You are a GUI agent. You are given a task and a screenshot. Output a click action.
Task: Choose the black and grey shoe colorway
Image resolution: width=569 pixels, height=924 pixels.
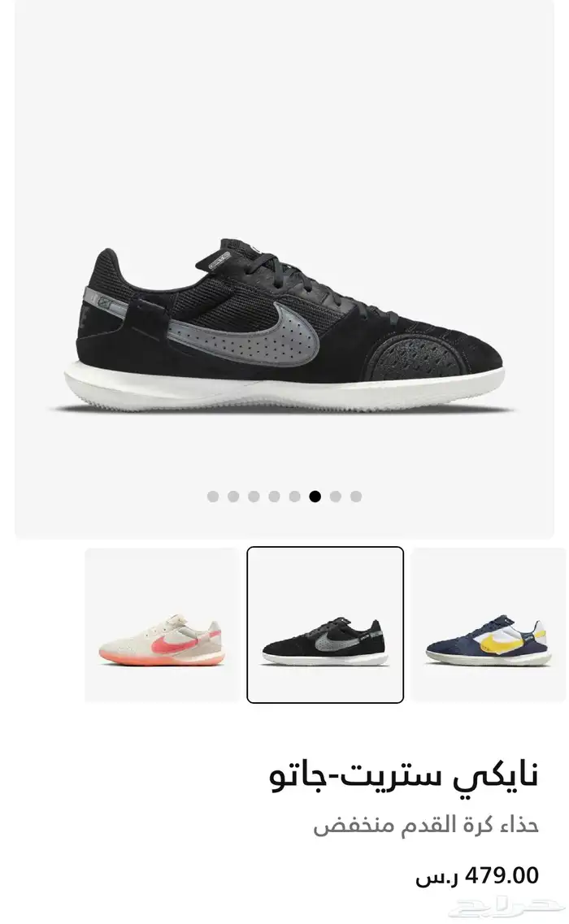[x=325, y=625]
